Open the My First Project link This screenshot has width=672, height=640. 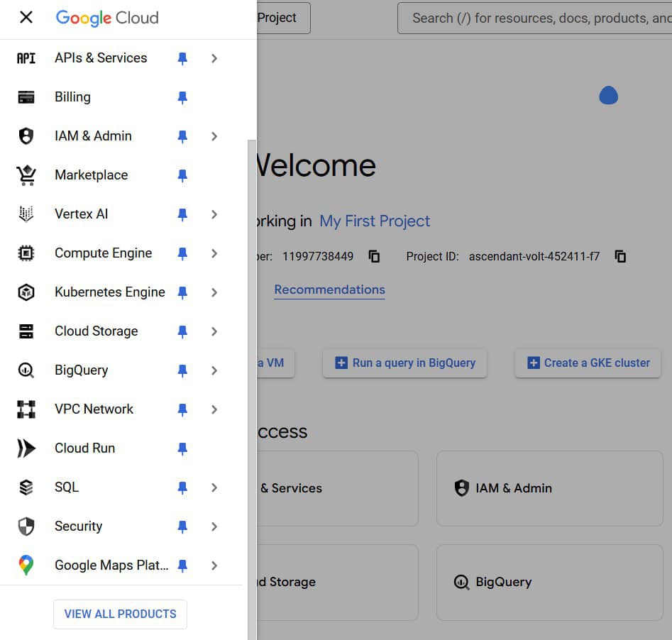[375, 221]
